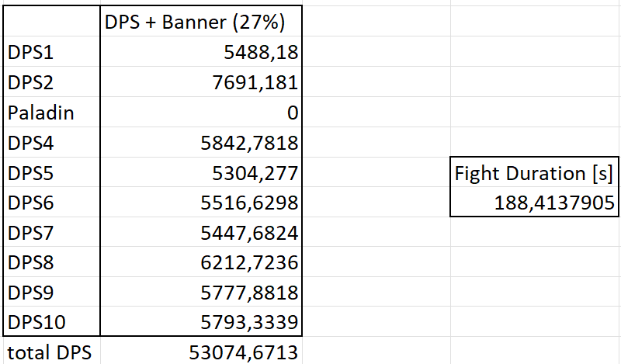Select the fight duration value 188,4137905
The image size is (621, 364).
[536, 203]
